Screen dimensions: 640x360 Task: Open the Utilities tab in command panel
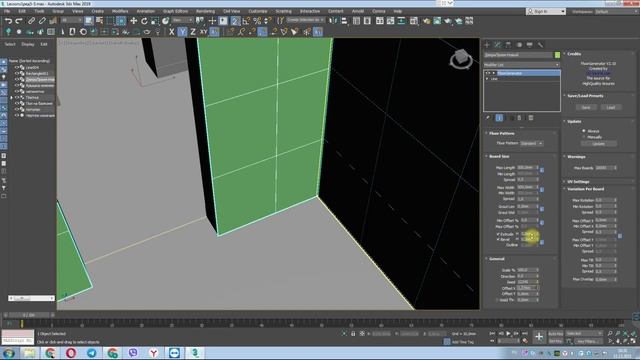(x=540, y=44)
